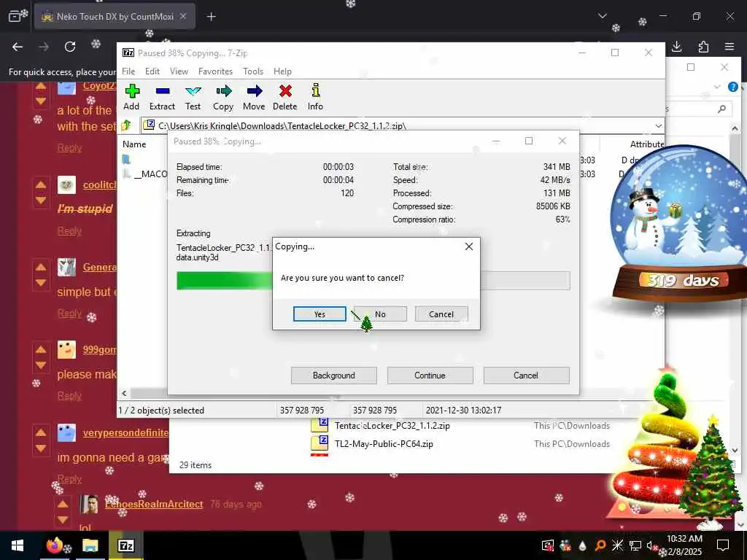The width and height of the screenshot is (747, 560).
Task: Expand the ribbon chevron in Explorer window
Action: (x=717, y=87)
